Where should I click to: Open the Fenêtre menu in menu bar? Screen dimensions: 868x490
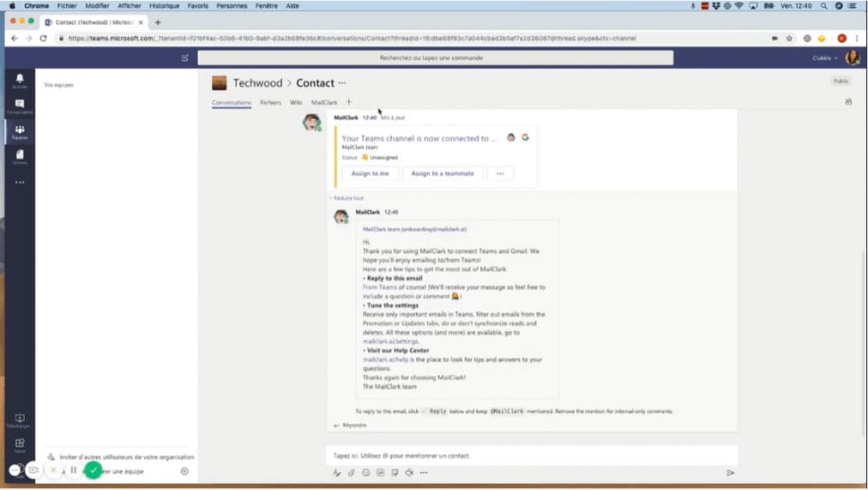click(x=266, y=6)
